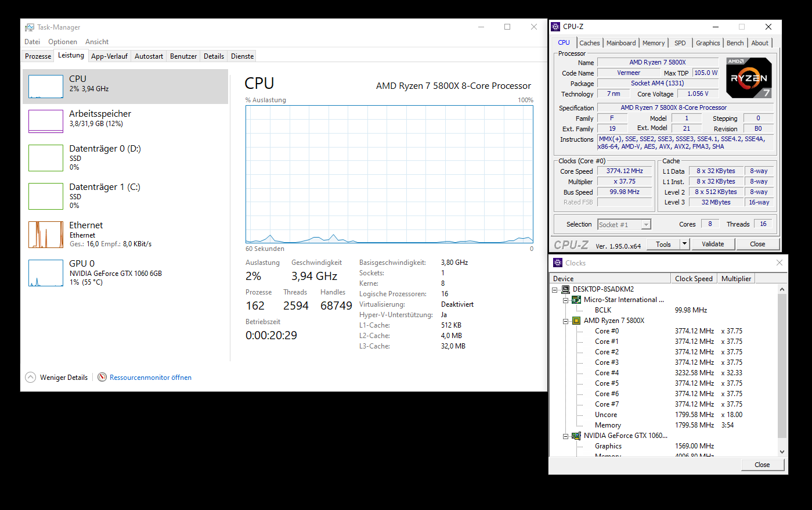Open the Optionen menu
This screenshot has width=812, height=510.
tap(63, 42)
